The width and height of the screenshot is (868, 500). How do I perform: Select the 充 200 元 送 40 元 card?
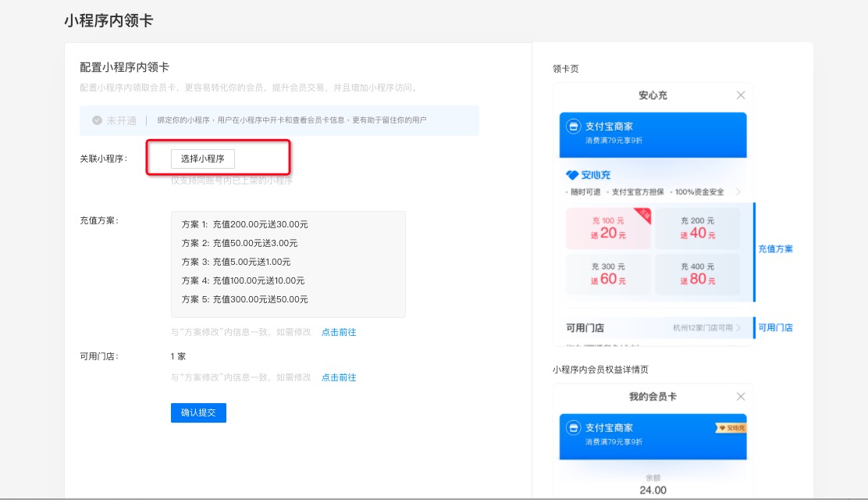698,228
